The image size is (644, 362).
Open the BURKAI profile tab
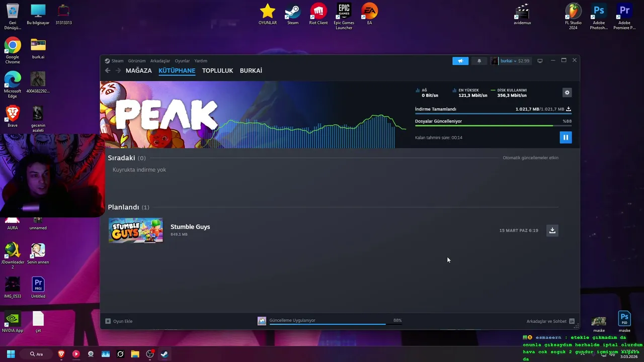pyautogui.click(x=251, y=70)
